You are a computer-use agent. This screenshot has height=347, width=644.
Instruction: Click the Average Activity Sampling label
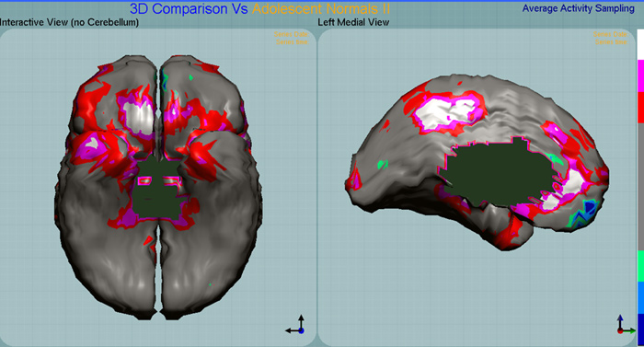click(578, 8)
